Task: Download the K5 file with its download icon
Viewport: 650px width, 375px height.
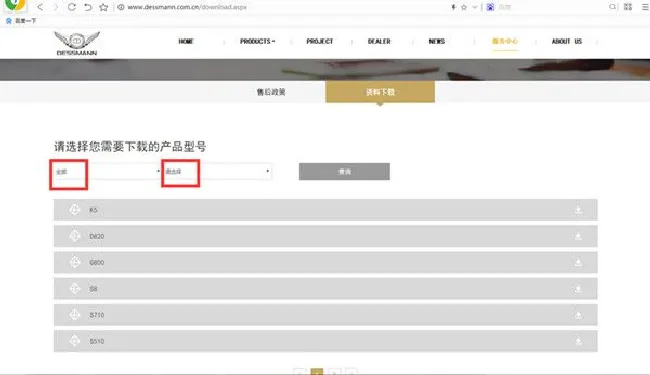Action: [x=578, y=210]
